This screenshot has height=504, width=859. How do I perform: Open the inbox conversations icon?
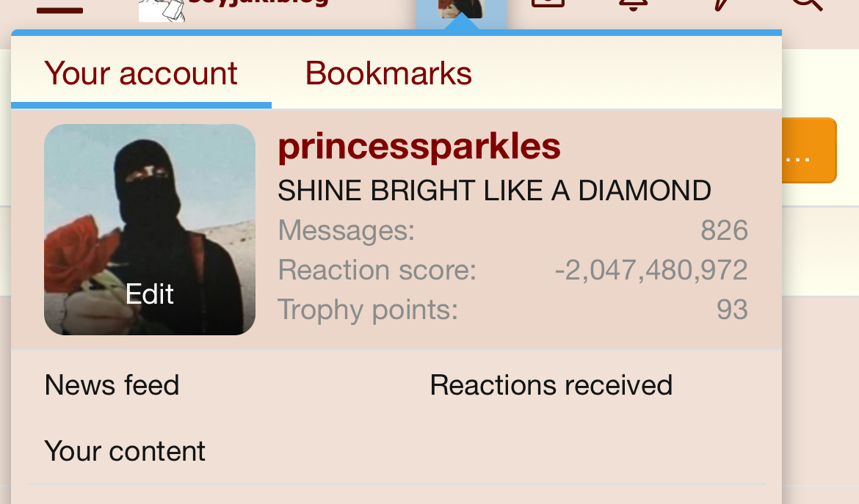[x=548, y=4]
